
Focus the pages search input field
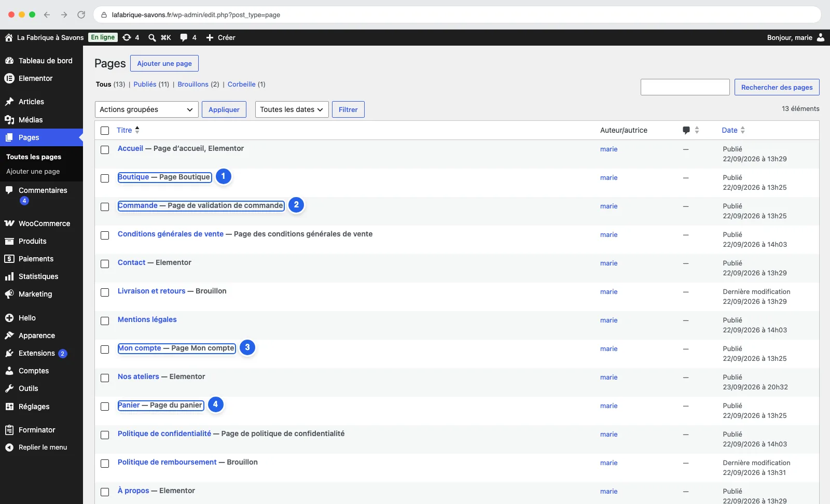pyautogui.click(x=685, y=87)
